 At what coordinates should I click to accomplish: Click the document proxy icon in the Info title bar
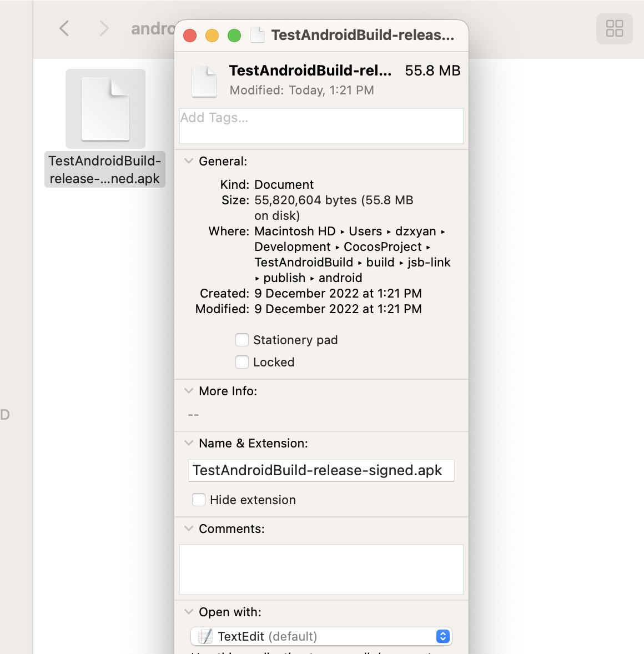coord(258,35)
